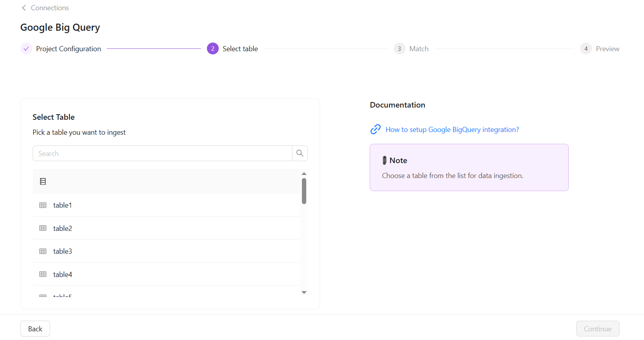Select table2 from the list
Viewport: 644px width, 340px height.
coord(166,229)
